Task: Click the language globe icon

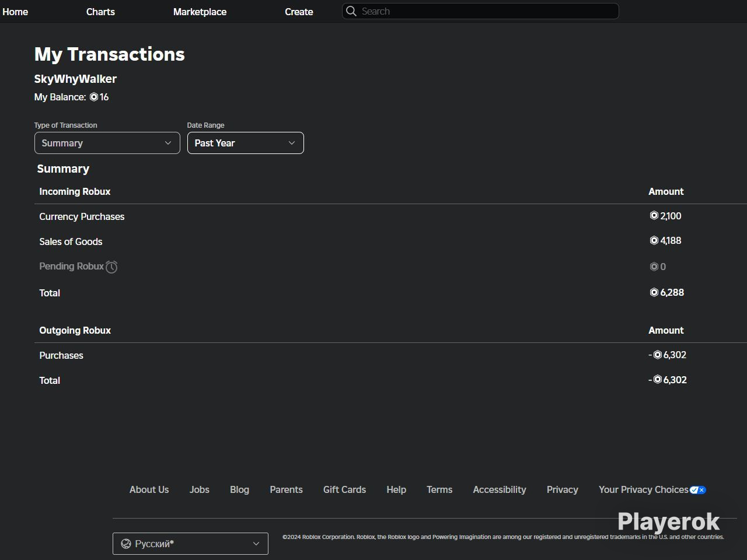Action: (125, 544)
